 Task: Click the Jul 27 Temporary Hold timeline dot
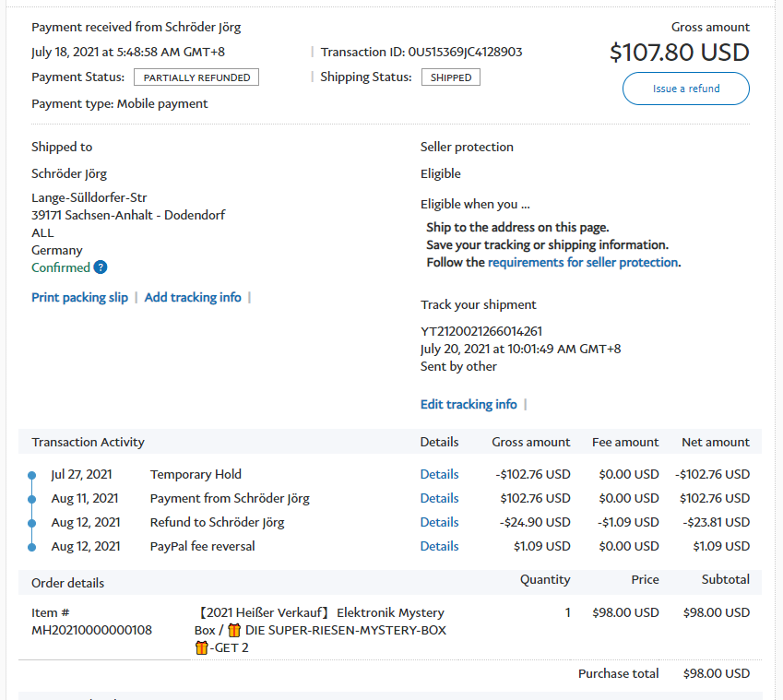point(32,475)
